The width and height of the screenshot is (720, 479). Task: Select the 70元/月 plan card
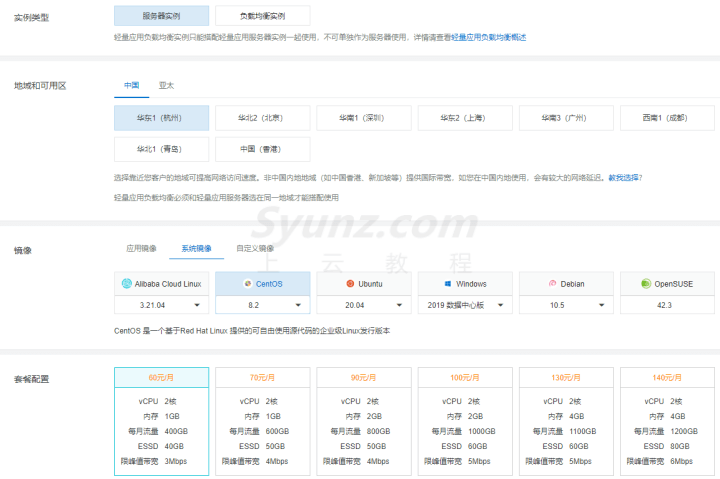coord(263,421)
